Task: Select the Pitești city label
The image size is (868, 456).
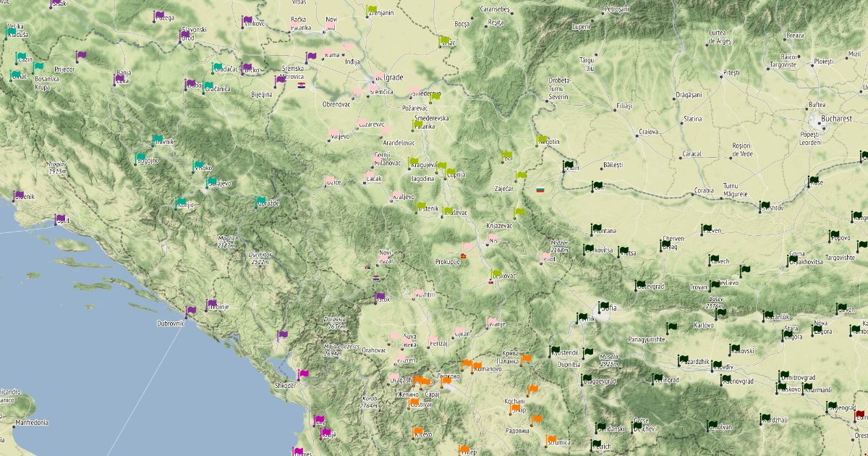Action: click(x=731, y=73)
